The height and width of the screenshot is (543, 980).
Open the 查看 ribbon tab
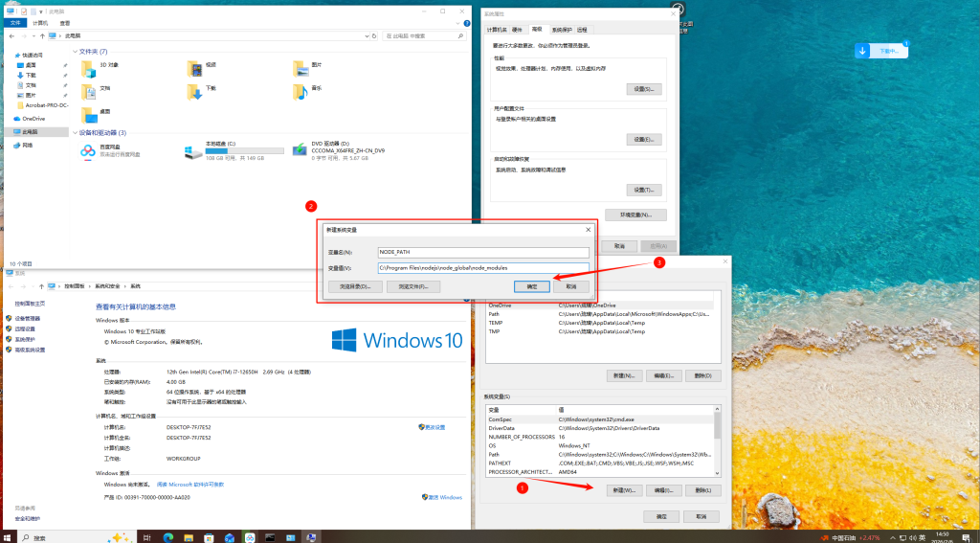point(65,23)
